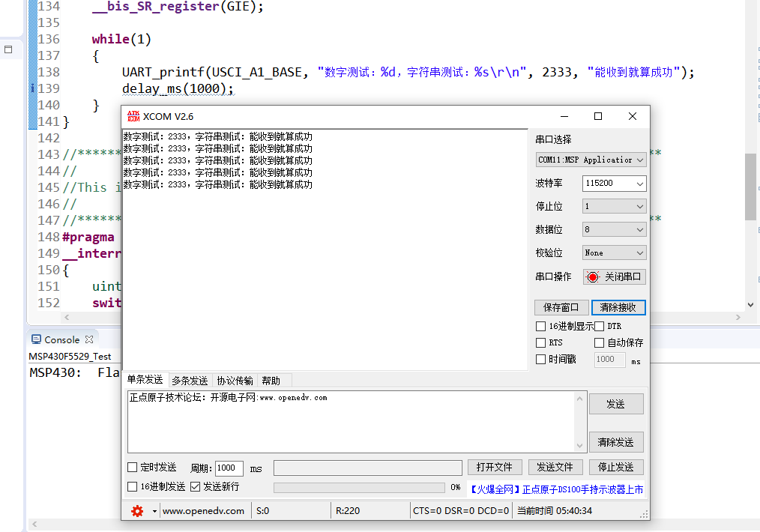Switch to 协议传输 tab
This screenshot has height=532, width=760.
(x=235, y=381)
